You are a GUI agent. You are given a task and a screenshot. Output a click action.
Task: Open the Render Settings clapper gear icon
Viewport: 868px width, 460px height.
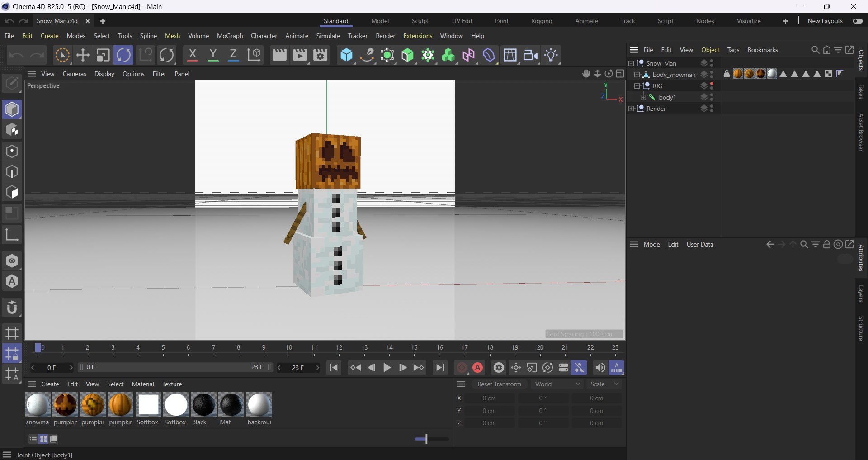321,55
